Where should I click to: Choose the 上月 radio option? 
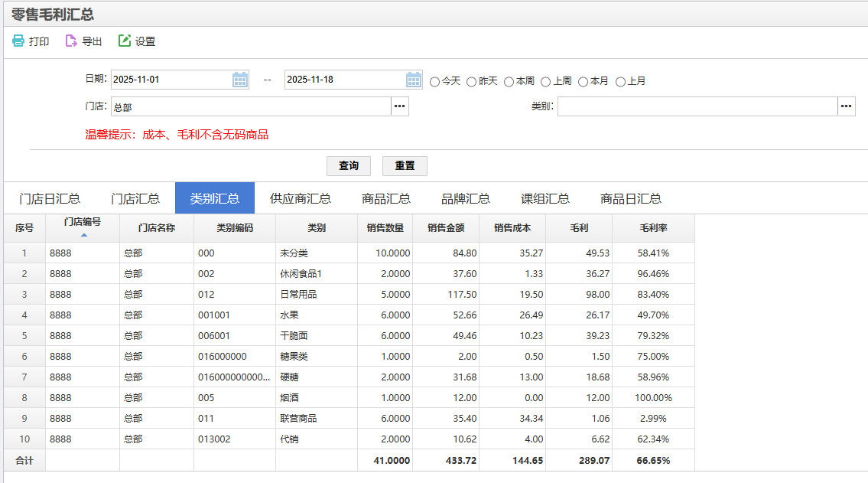[x=620, y=81]
